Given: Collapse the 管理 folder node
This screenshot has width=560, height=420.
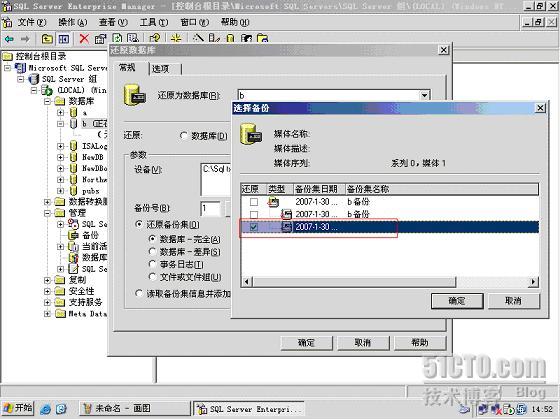Looking at the screenshot, I should point(47,213).
